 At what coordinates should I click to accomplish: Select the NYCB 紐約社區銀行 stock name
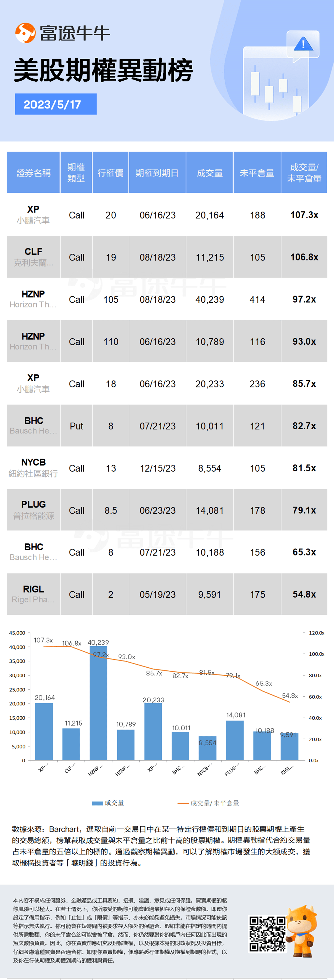(33, 468)
